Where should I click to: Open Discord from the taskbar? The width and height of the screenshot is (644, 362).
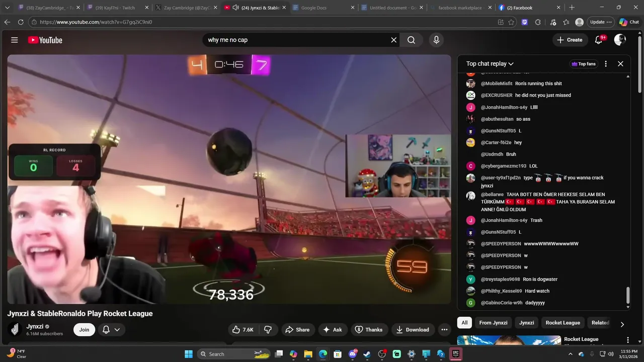352,354
